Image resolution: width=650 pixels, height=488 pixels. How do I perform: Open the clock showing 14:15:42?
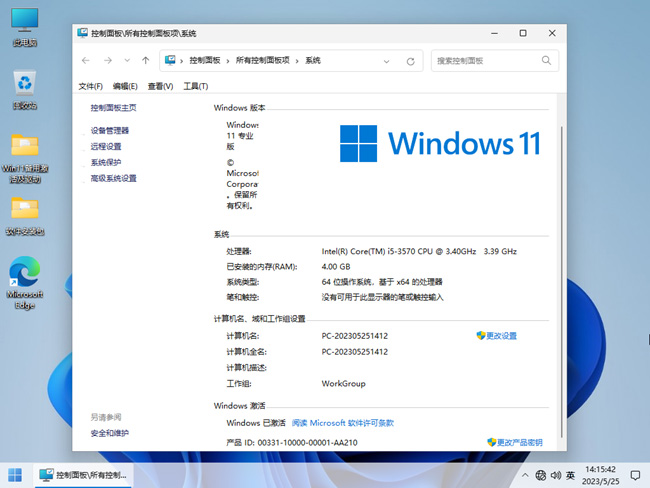pos(600,475)
